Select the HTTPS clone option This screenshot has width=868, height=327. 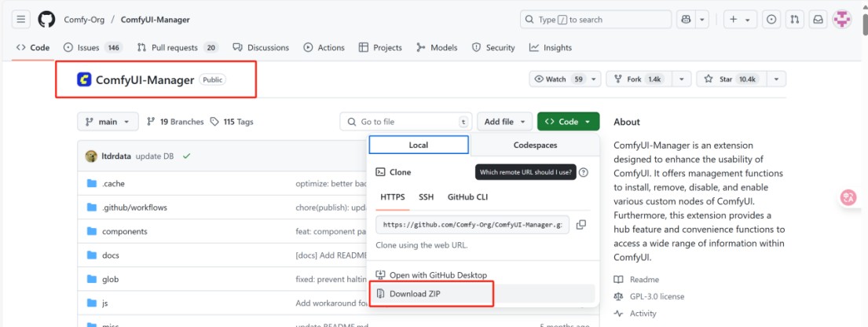(393, 197)
